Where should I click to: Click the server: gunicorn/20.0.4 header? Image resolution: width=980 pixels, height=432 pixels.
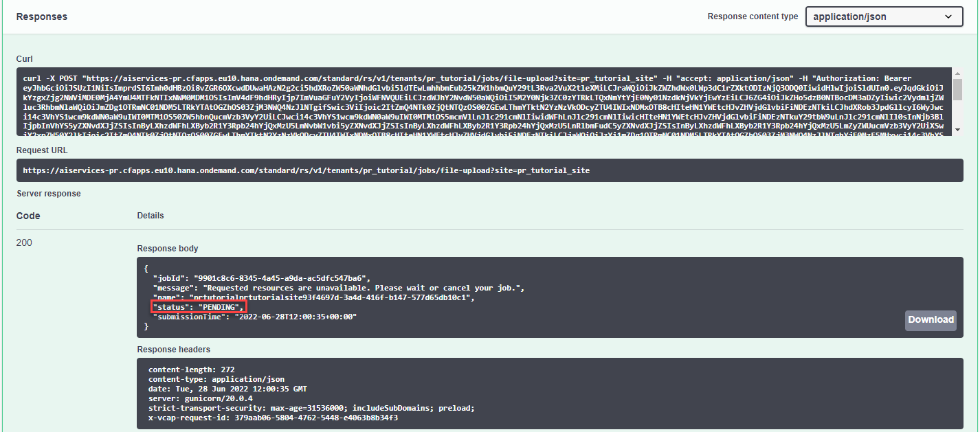201,398
